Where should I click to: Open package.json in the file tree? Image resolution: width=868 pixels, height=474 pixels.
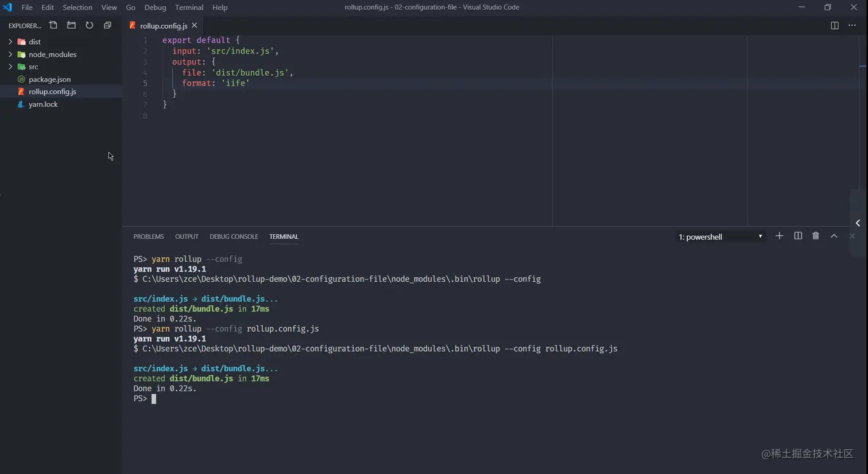[61, 79]
